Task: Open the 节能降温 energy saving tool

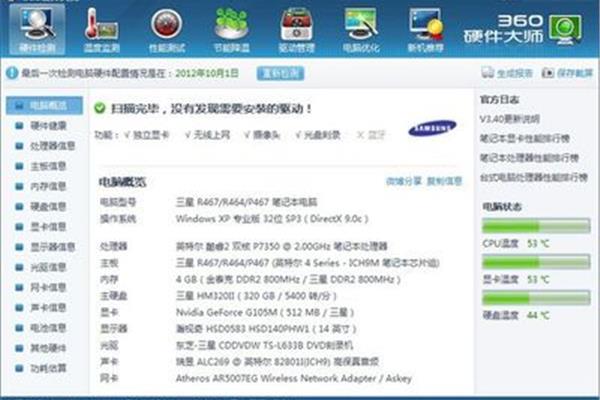Action: (232, 30)
